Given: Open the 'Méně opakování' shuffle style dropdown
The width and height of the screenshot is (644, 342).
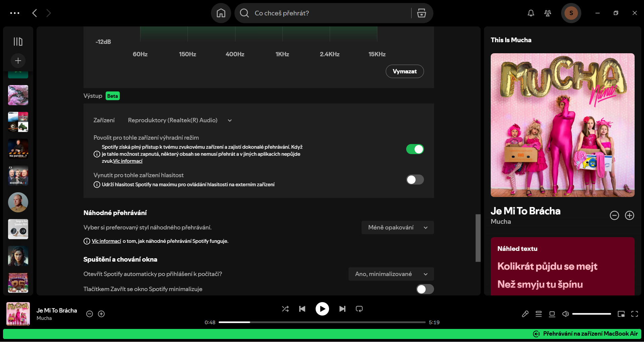Looking at the screenshot, I should 397,227.
